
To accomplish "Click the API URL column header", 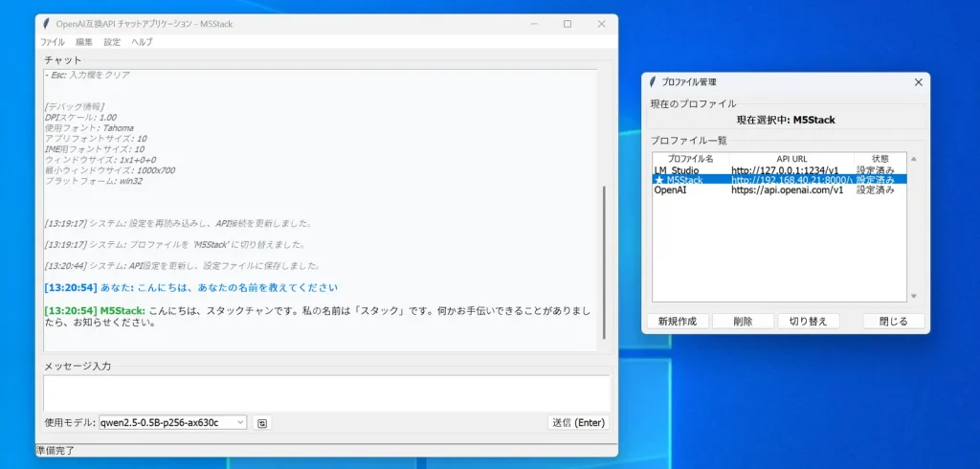I will [791, 159].
